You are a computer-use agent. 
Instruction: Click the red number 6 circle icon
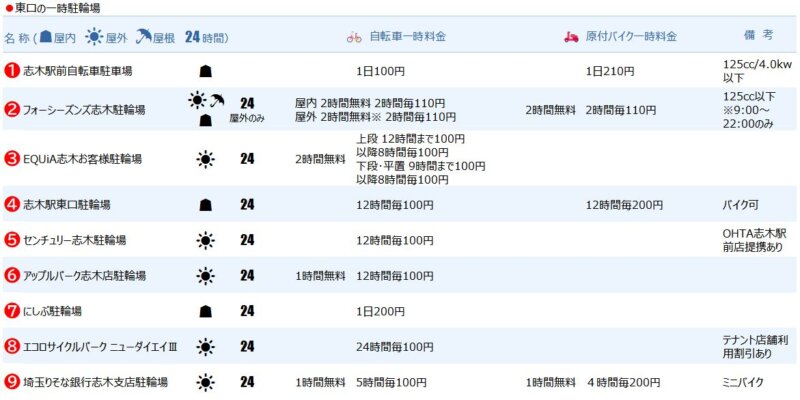click(x=12, y=275)
